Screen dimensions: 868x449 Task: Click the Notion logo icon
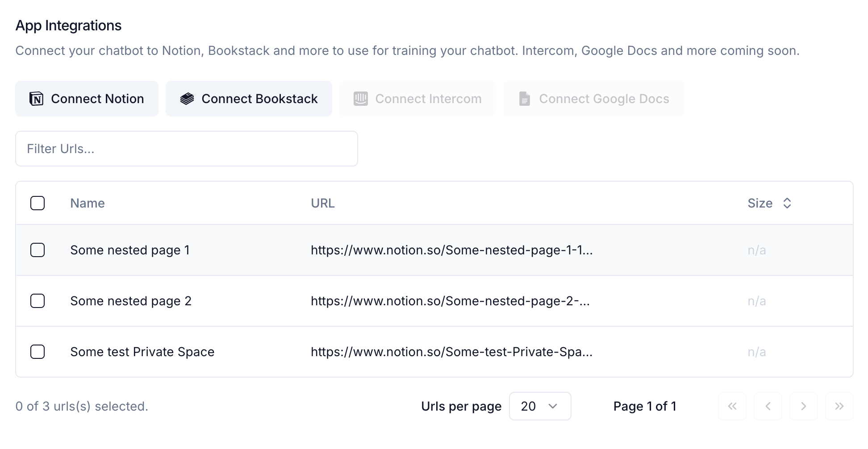pos(36,99)
